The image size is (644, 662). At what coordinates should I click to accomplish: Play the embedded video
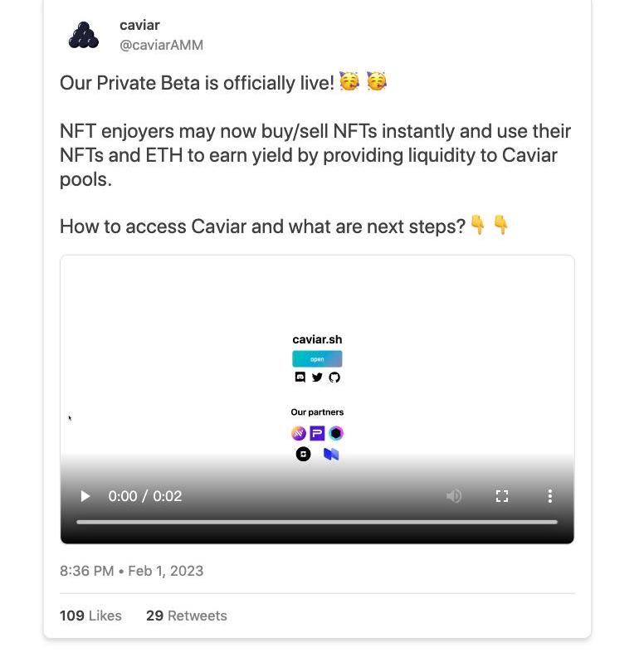[85, 496]
